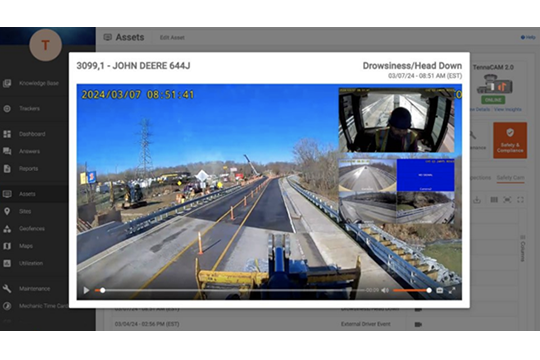540x360 pixels.
Task: Play the Drowsiness/Head Down video
Action: click(x=86, y=290)
